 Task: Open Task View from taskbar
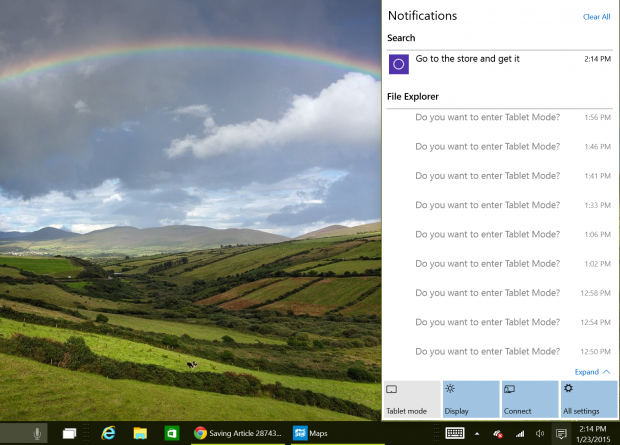69,434
